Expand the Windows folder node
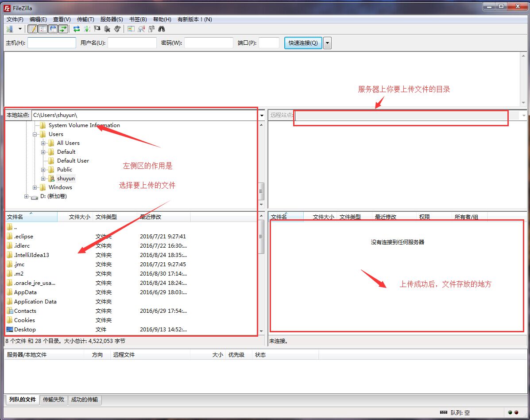This screenshot has width=530, height=420. 35,187
